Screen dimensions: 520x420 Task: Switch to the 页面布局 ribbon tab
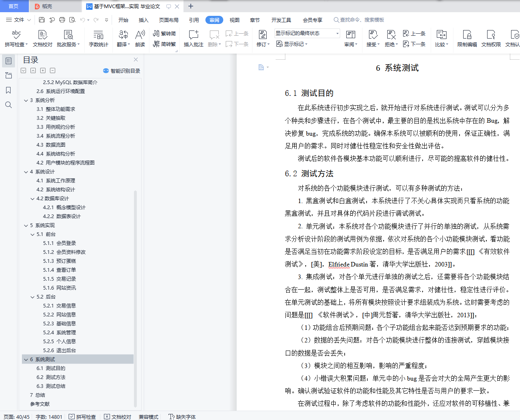[169, 20]
